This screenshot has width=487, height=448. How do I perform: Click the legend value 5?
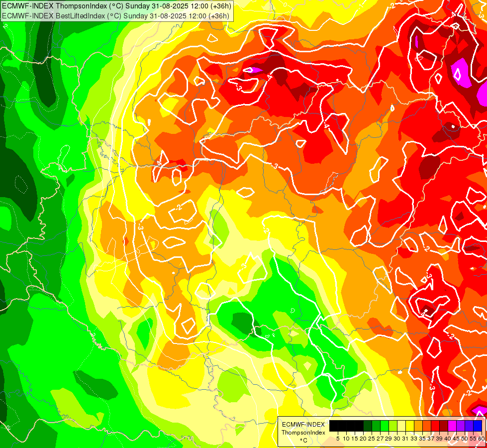338,439
